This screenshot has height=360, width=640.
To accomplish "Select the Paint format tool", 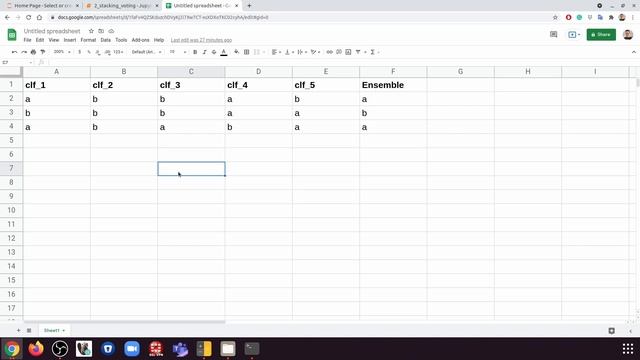I will coord(42,52).
